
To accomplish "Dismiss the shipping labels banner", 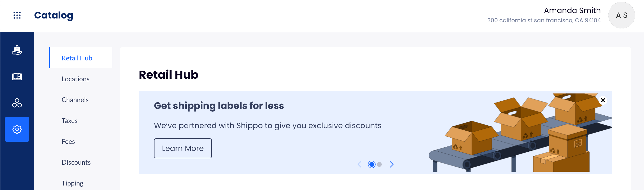I will coord(603,100).
